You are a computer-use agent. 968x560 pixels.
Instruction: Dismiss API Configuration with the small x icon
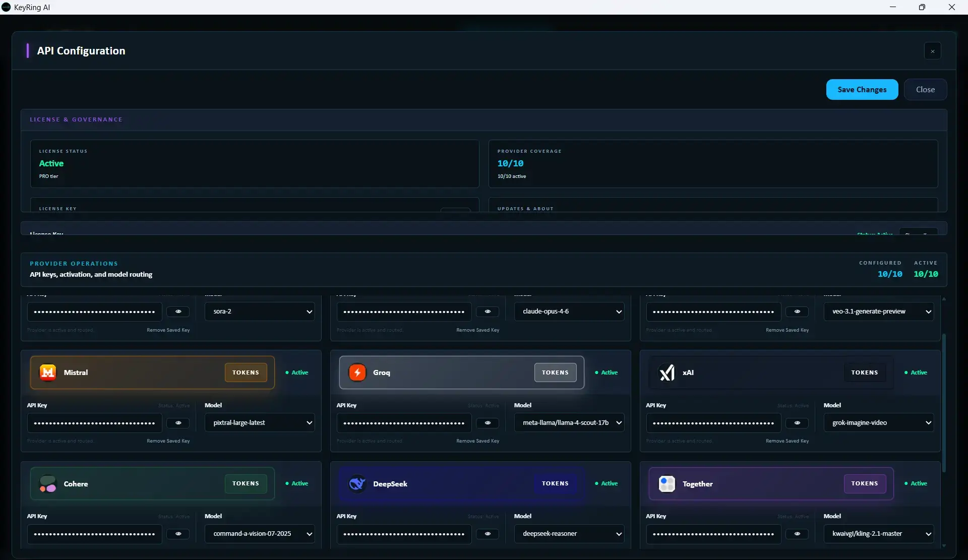tap(932, 51)
